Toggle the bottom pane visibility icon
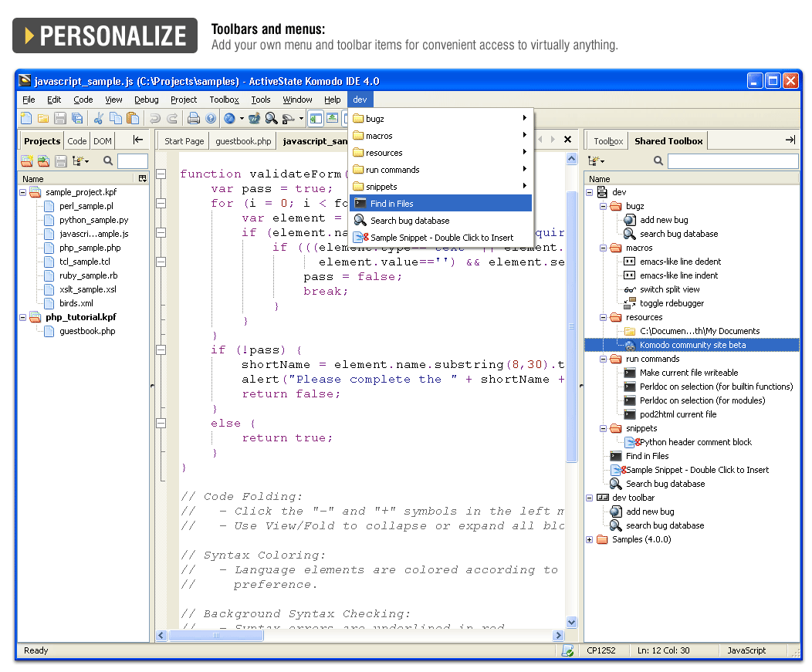Screen dimensions: 812x672 click(x=332, y=119)
